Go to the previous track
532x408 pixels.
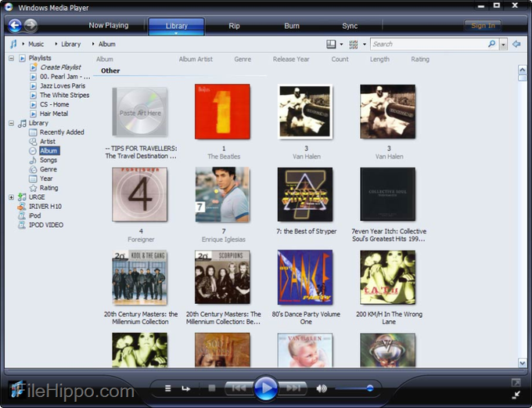[x=239, y=388]
